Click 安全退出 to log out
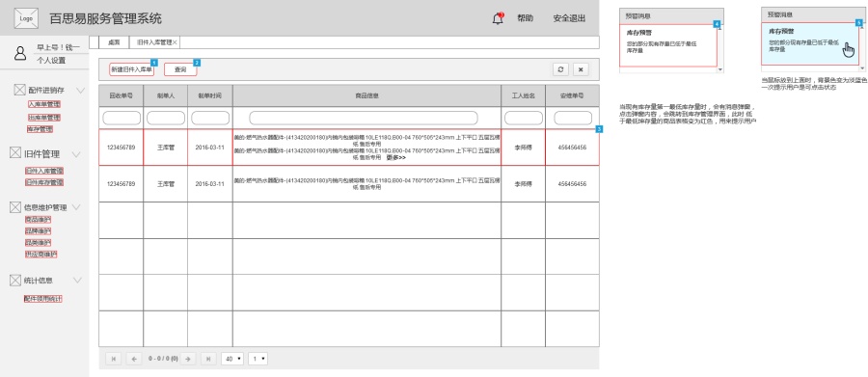The image size is (868, 377). (x=569, y=18)
